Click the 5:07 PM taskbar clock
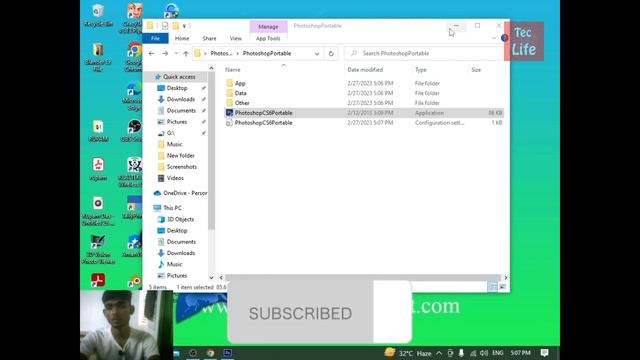 click(521, 353)
